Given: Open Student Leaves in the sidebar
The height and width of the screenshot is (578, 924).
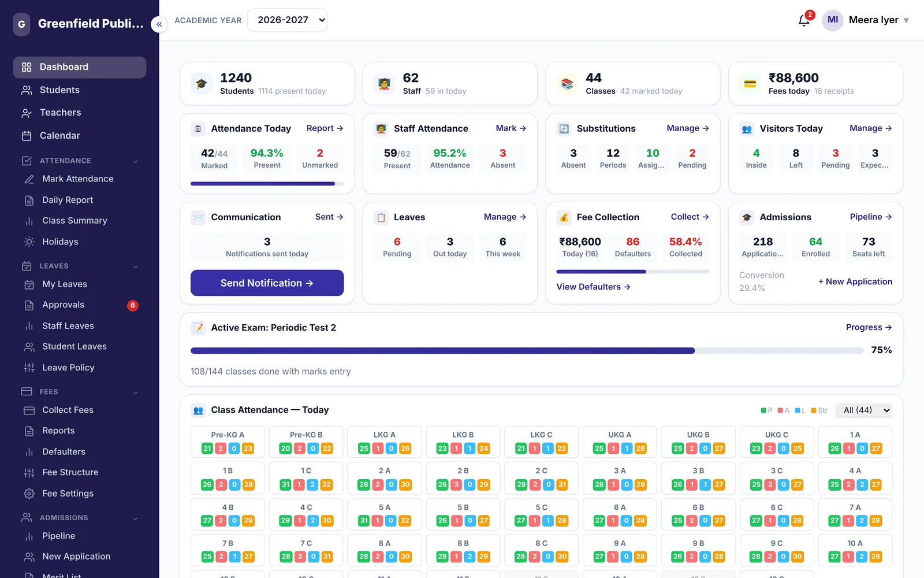Looking at the screenshot, I should 80,347.
